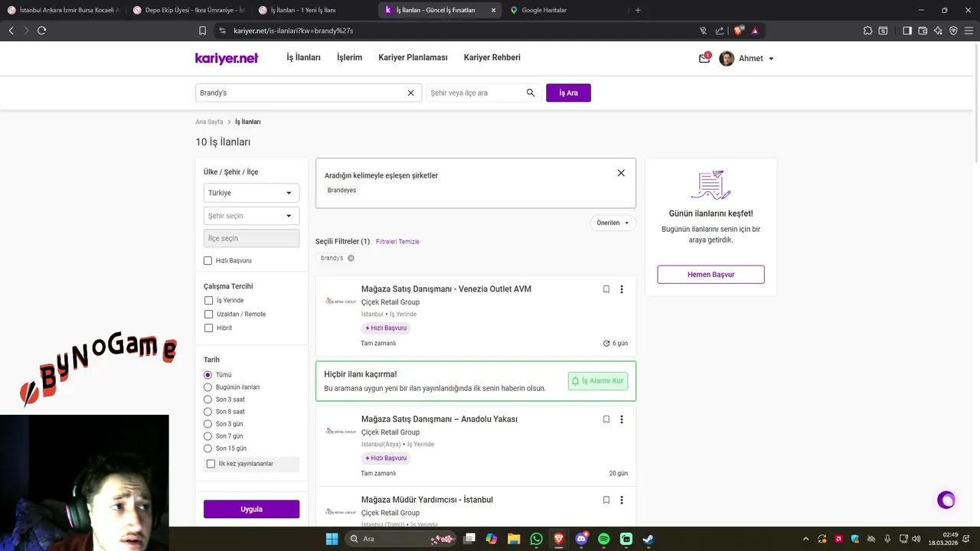Image resolution: width=980 pixels, height=551 pixels.
Task: Expand the Ahmet profile menu
Action: (746, 59)
